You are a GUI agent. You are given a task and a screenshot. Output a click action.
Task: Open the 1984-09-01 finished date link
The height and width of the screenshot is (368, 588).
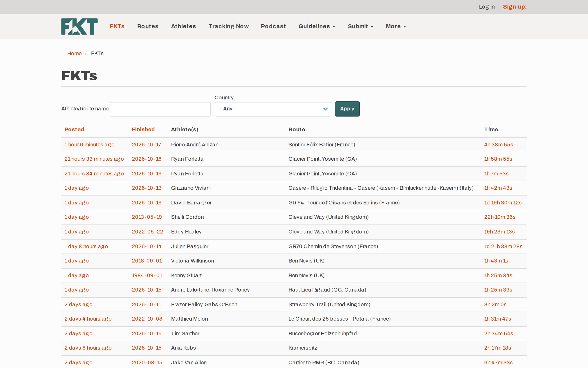(x=147, y=276)
